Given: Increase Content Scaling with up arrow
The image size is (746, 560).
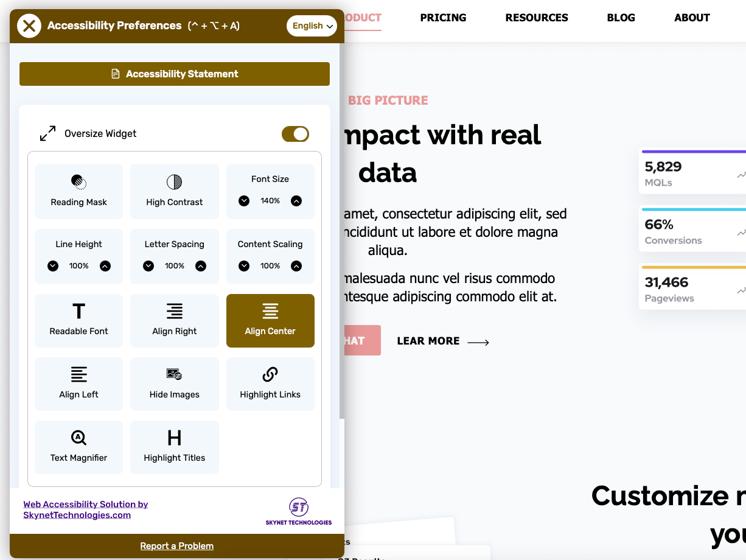Looking at the screenshot, I should [296, 266].
